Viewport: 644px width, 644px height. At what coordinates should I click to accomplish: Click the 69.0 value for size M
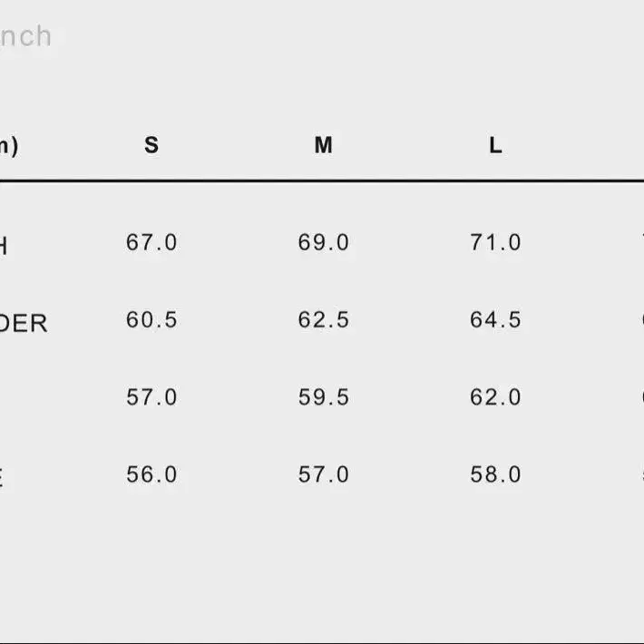(x=324, y=242)
